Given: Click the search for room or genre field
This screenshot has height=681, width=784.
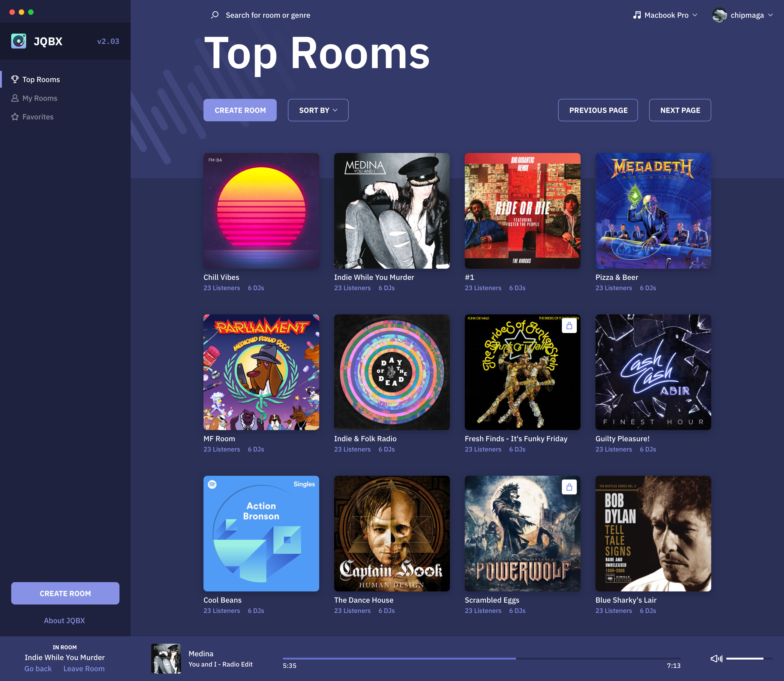Looking at the screenshot, I should click(x=268, y=15).
